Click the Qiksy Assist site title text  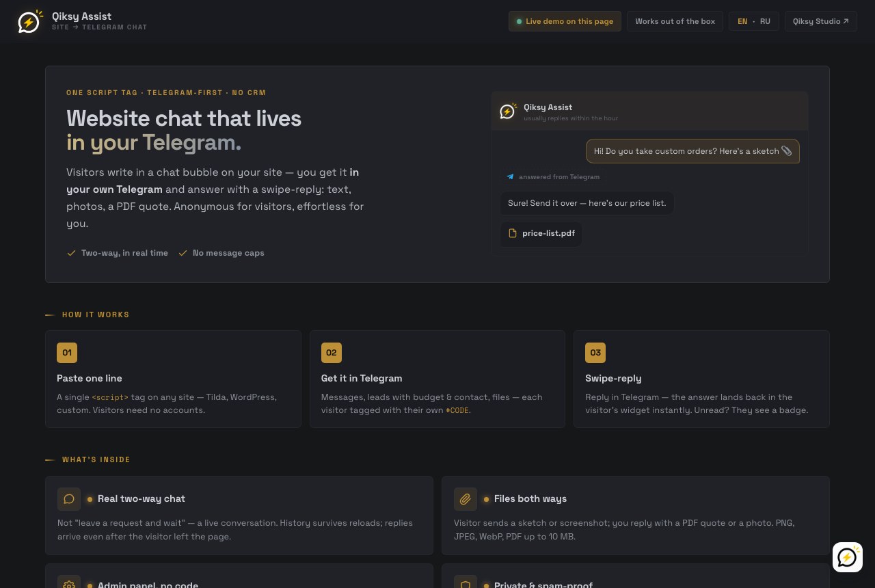click(x=81, y=16)
